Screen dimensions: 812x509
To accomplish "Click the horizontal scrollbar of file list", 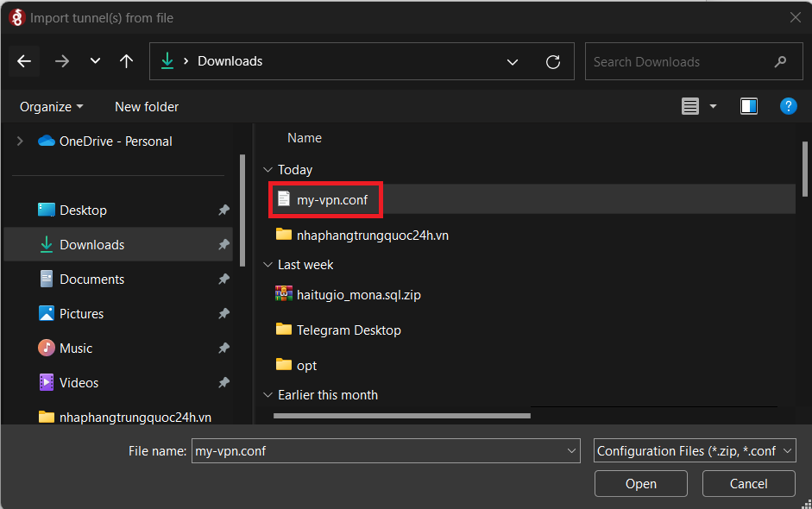I will (x=402, y=415).
